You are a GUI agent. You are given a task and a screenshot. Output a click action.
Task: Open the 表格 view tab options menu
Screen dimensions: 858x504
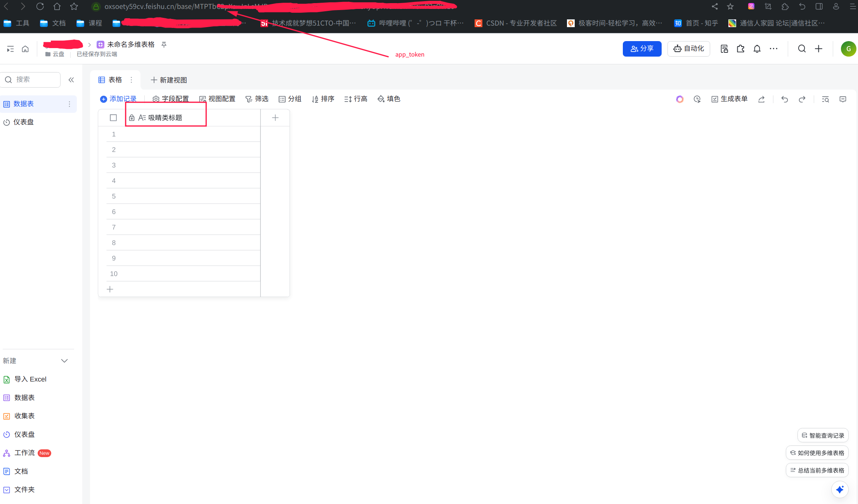click(x=132, y=80)
